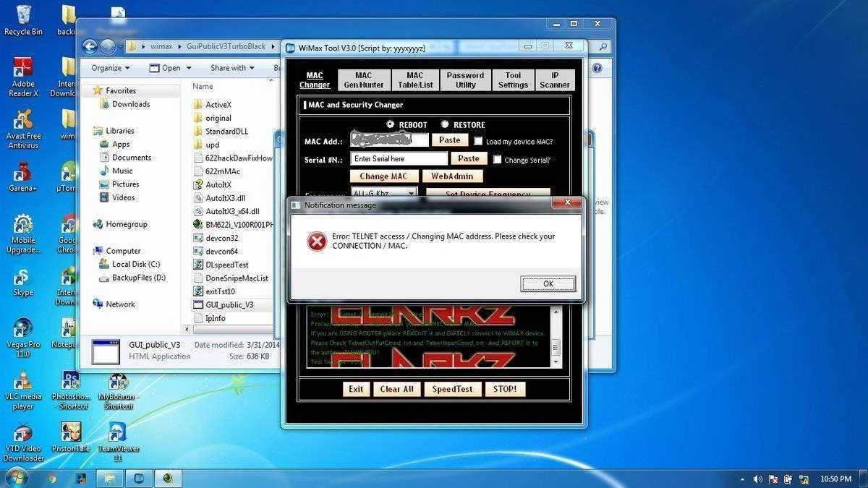Click Paste button next to Serial field
Image resolution: width=868 pixels, height=488 pixels.
[469, 158]
